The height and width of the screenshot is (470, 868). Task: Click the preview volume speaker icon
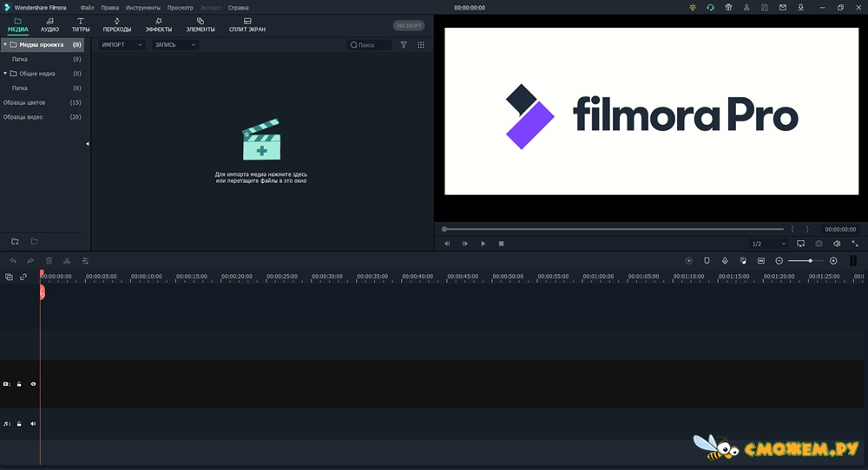coord(837,244)
